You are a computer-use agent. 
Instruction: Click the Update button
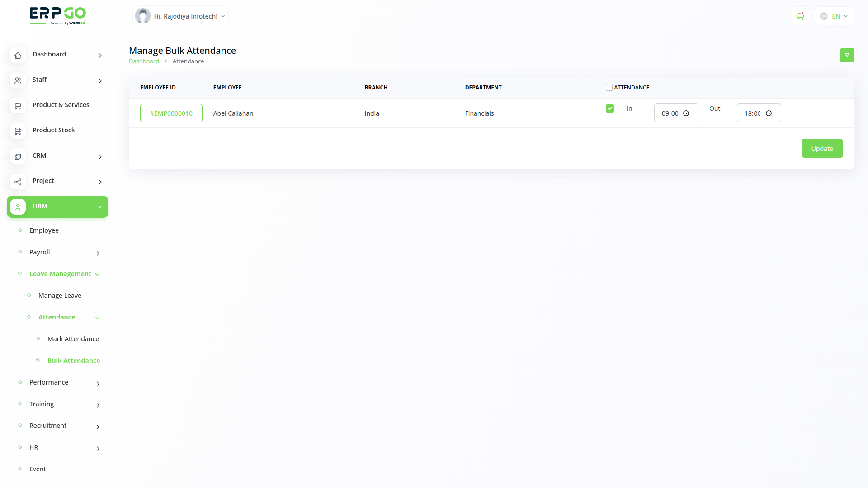[822, 148]
